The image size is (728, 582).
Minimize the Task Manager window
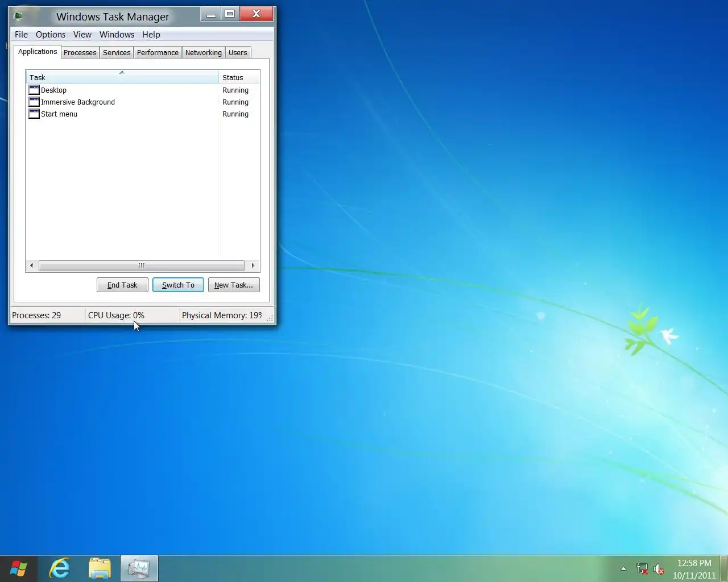(x=211, y=14)
